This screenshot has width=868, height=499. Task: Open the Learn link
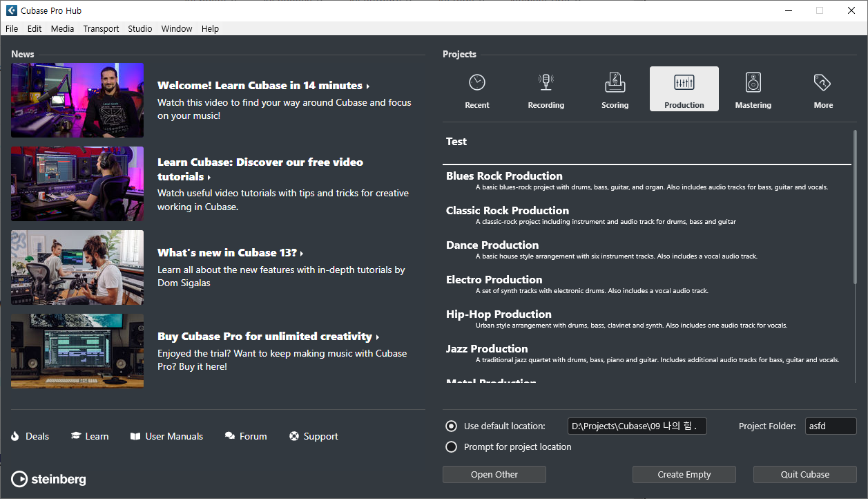(x=97, y=436)
